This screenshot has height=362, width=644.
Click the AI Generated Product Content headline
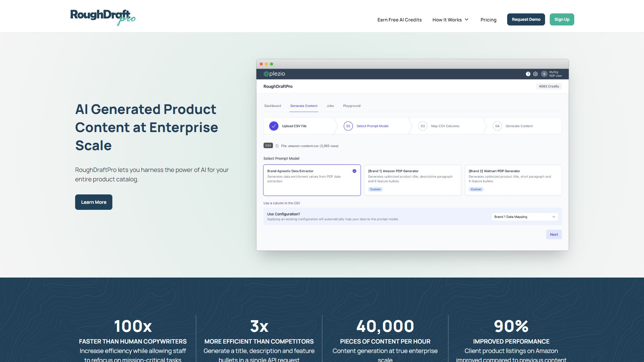147,127
